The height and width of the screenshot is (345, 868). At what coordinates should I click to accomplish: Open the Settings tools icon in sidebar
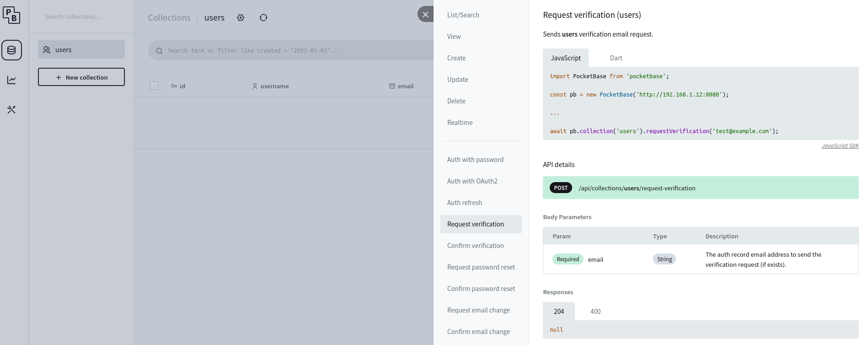[11, 110]
